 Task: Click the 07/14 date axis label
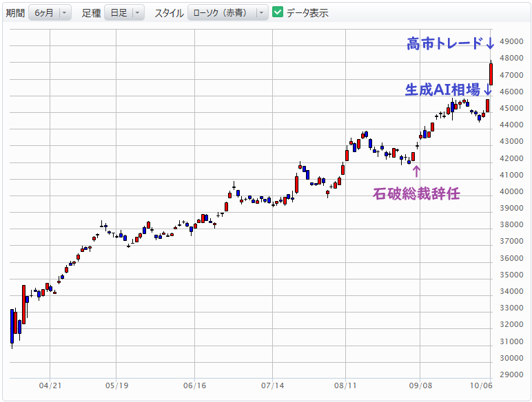point(273,386)
